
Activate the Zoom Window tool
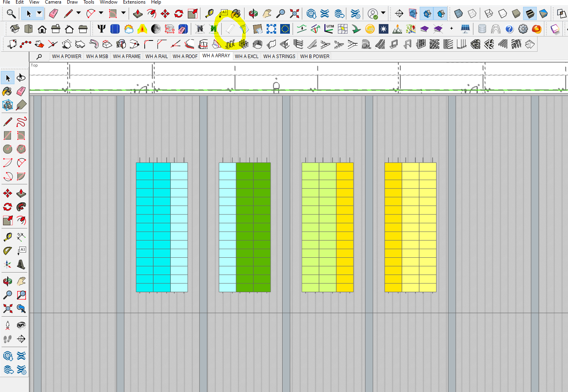[x=21, y=295]
